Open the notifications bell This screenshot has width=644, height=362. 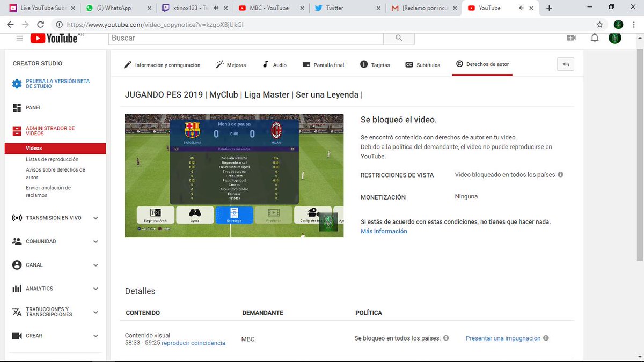tap(595, 38)
